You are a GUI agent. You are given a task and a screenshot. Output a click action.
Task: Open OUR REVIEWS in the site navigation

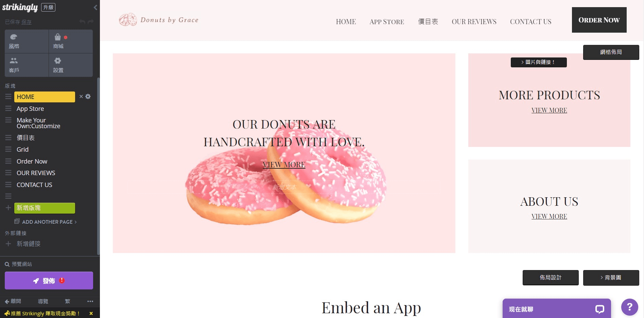(474, 22)
